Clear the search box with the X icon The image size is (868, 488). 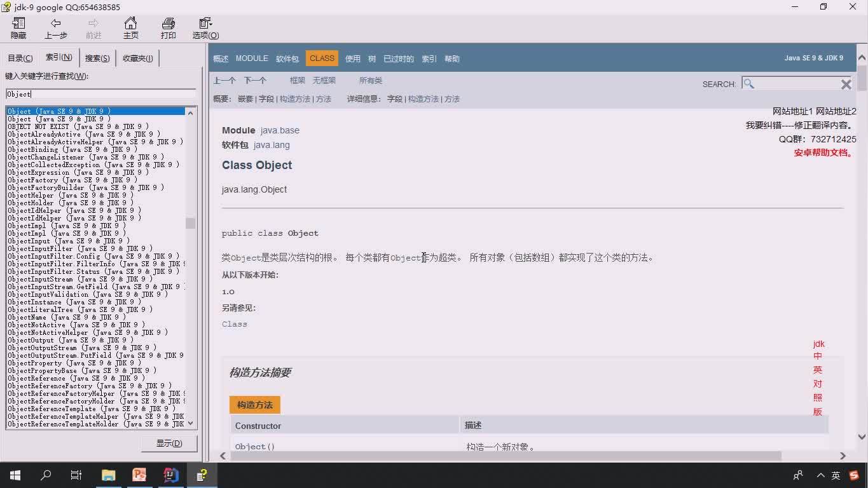pyautogui.click(x=846, y=83)
